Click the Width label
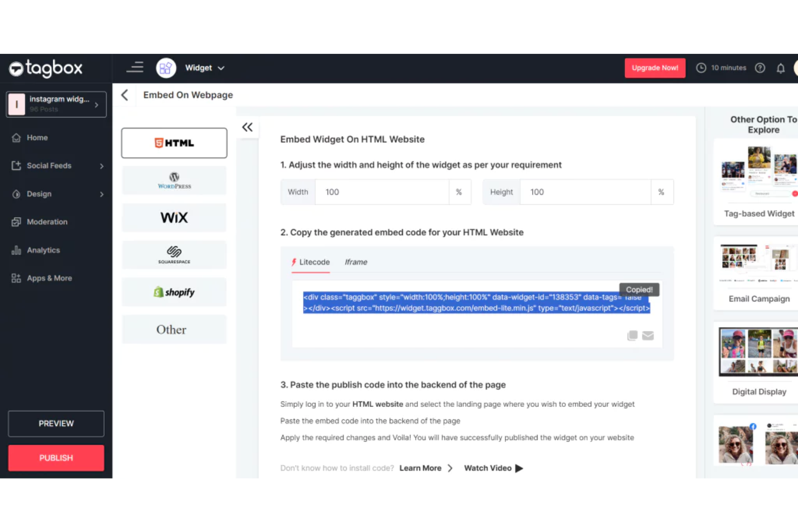Screen dimensions: 798x532 pos(298,192)
